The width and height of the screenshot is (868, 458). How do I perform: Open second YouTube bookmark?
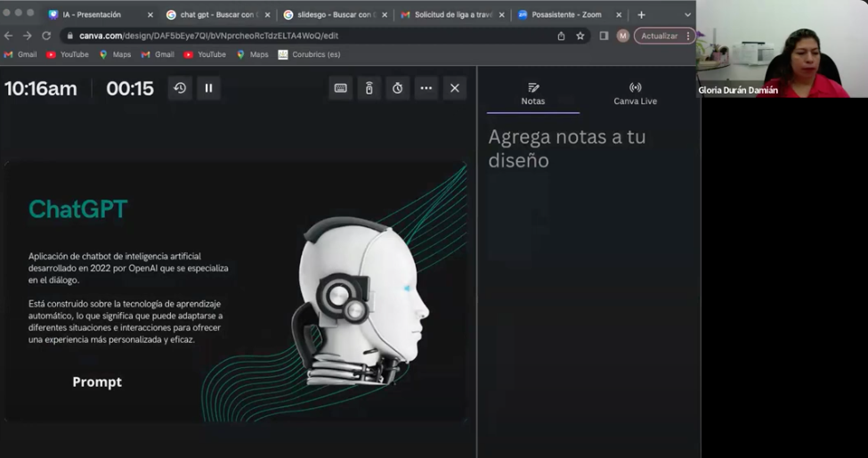tap(205, 54)
